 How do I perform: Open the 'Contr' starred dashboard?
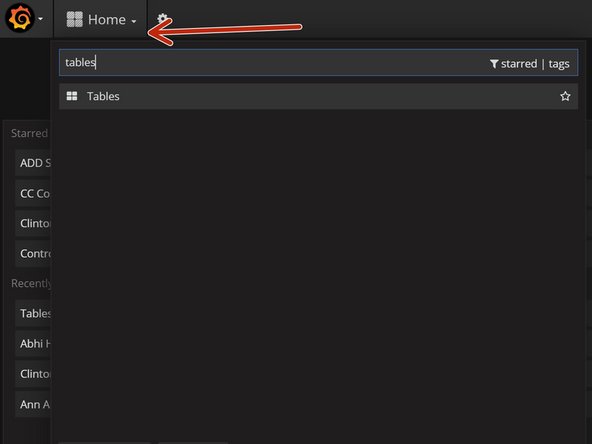pyautogui.click(x=33, y=254)
